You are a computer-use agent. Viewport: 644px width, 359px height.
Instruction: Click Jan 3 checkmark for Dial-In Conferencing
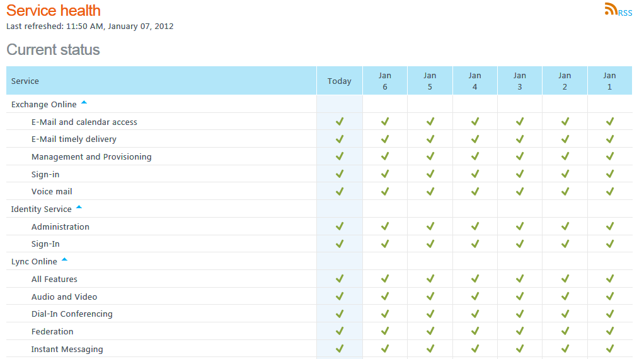(x=520, y=314)
